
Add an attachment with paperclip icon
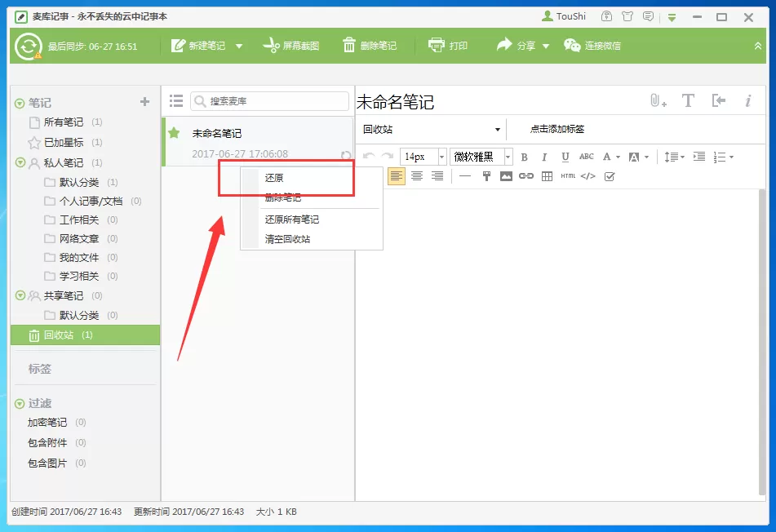[658, 101]
